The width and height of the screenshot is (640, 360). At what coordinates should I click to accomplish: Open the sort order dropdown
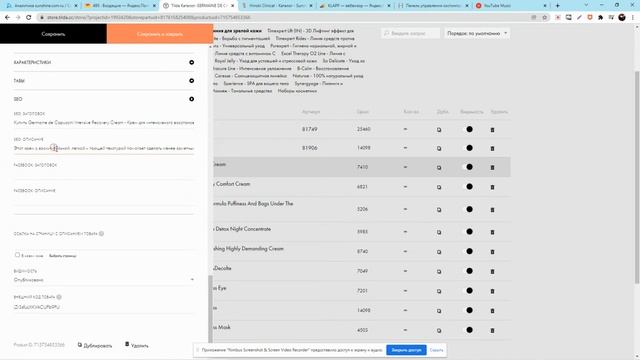point(476,33)
